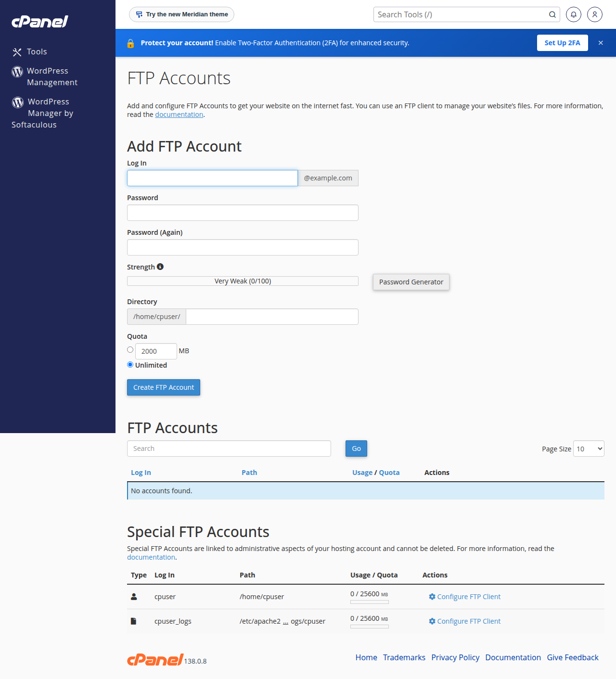616x679 pixels.
Task: Click the file icon in cpuser_logs row
Action: pos(134,621)
